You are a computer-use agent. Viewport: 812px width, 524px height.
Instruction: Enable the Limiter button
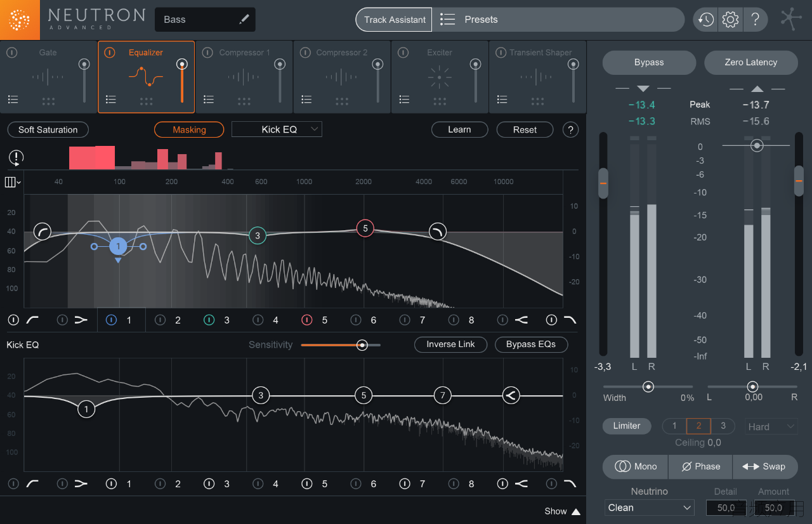tap(627, 426)
